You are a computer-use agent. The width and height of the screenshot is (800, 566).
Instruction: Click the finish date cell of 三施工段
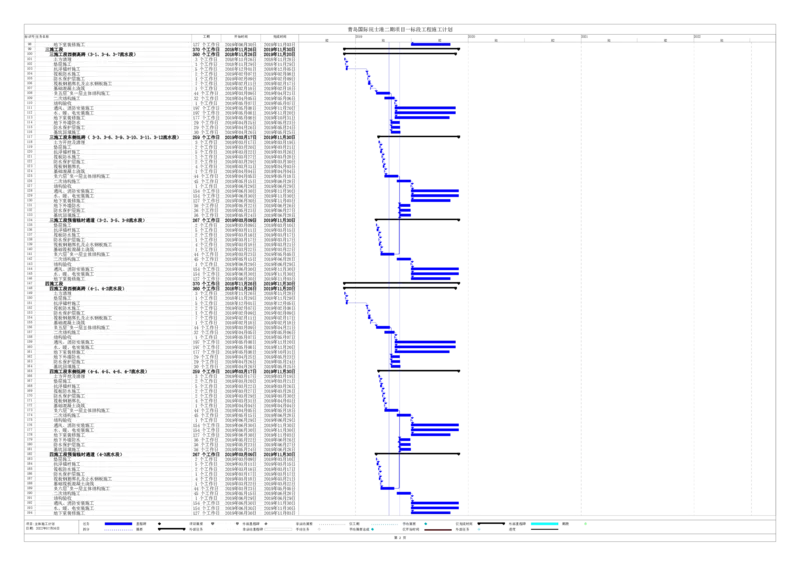[279, 49]
